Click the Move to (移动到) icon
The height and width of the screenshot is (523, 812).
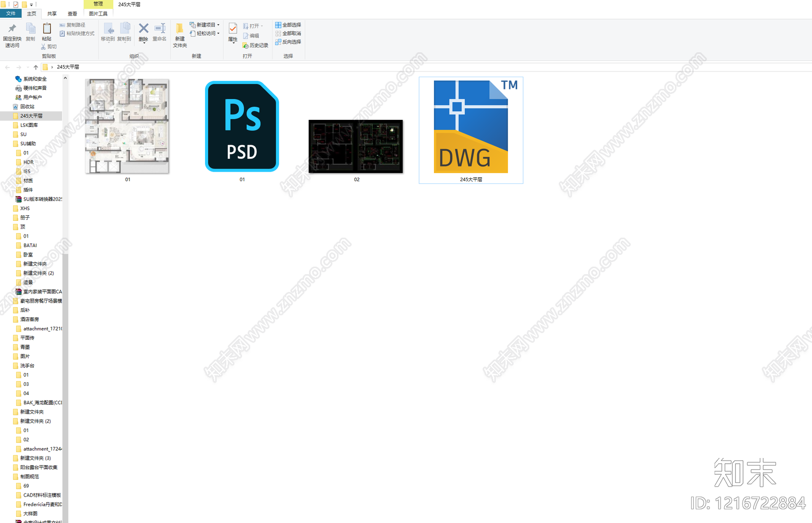[108, 28]
